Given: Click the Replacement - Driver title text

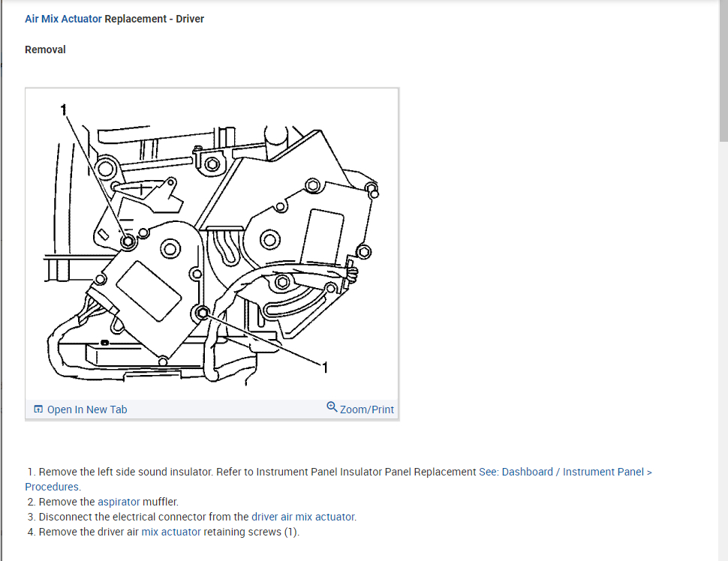Looking at the screenshot, I should point(154,19).
